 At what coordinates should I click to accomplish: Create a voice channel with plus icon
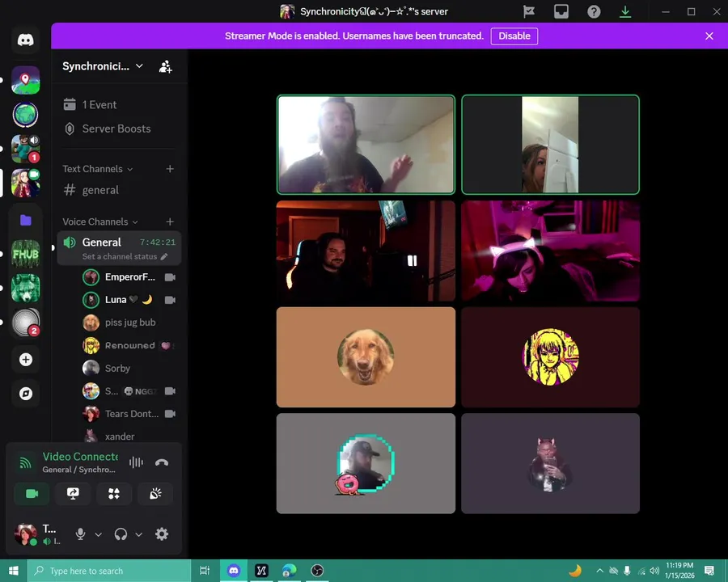170,221
